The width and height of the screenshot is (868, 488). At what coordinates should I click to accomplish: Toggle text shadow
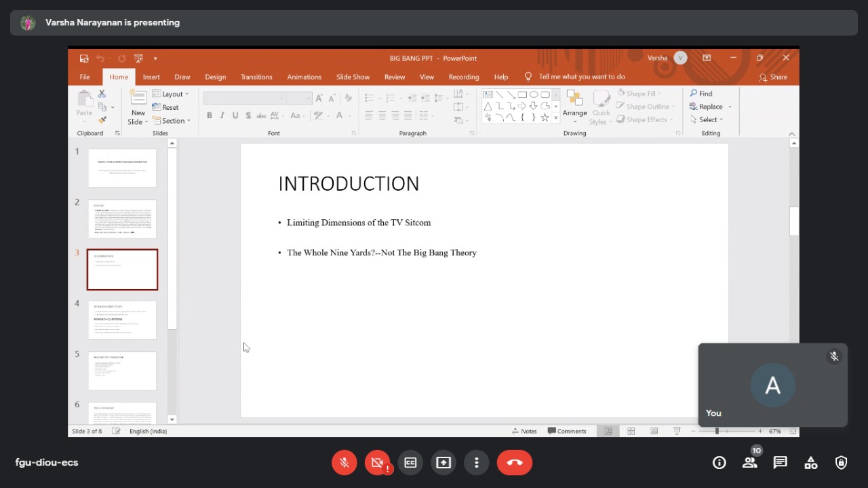point(248,115)
